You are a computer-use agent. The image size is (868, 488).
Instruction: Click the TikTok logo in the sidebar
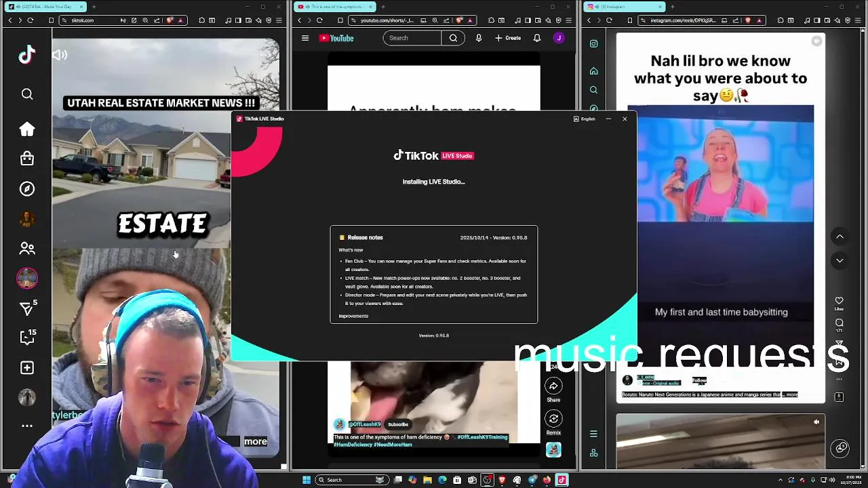click(x=26, y=55)
